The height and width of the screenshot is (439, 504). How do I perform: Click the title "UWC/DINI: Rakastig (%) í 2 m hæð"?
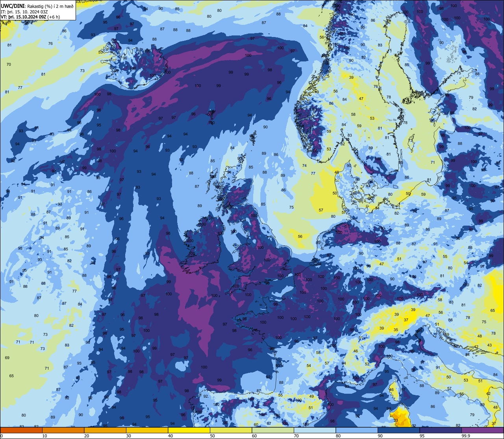tap(37, 6)
